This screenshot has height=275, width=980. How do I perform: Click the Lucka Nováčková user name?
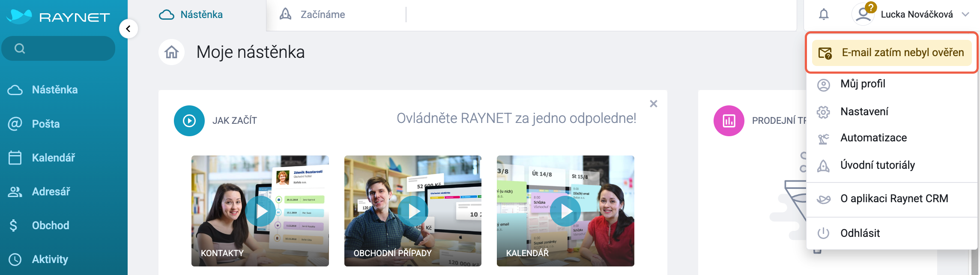pos(917,15)
